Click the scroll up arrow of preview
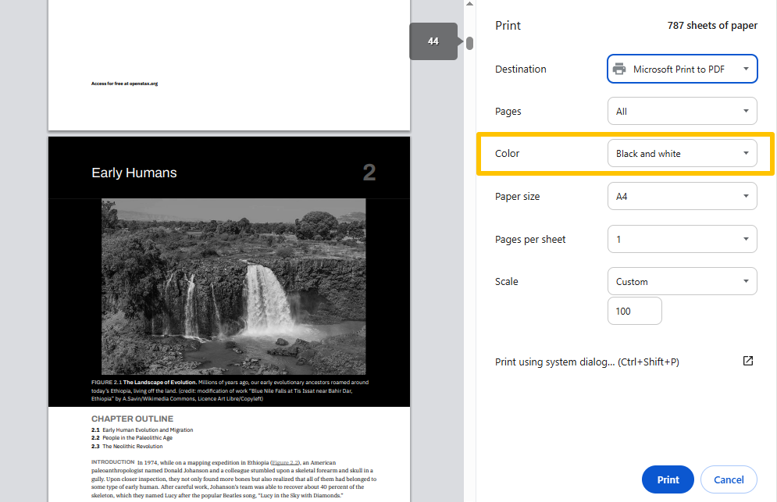Screen dimensions: 777x502 tap(469, 4)
